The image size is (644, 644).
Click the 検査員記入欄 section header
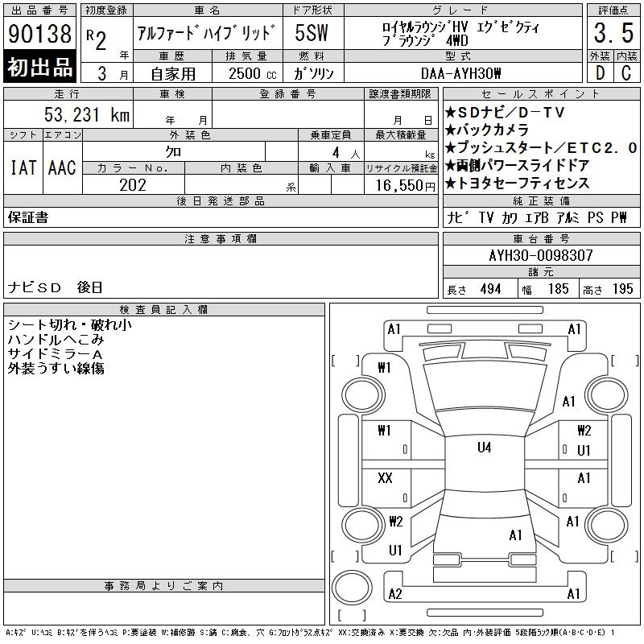click(164, 309)
